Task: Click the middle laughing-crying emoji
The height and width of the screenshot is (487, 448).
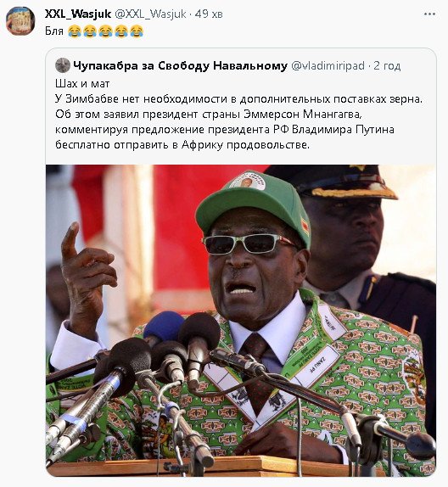Action: 105,31
